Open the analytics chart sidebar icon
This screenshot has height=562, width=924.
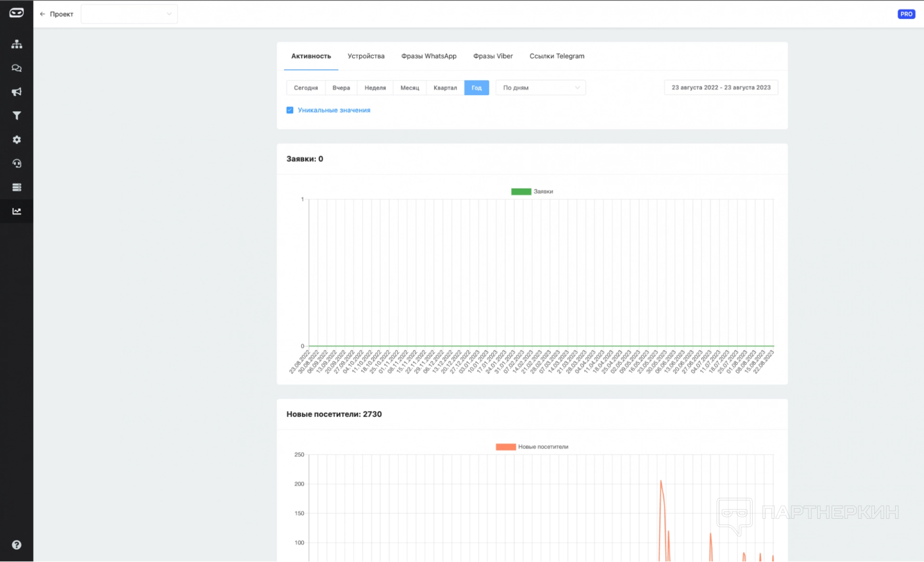[17, 211]
